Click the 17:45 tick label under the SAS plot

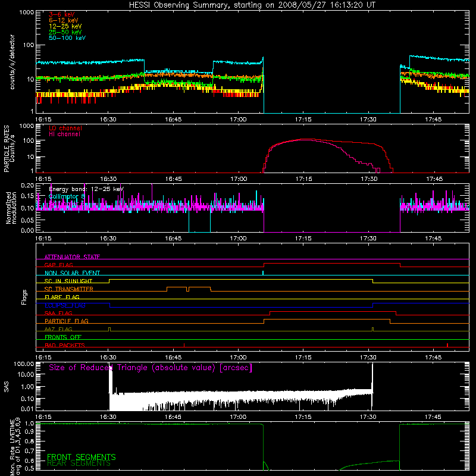[x=433, y=417]
